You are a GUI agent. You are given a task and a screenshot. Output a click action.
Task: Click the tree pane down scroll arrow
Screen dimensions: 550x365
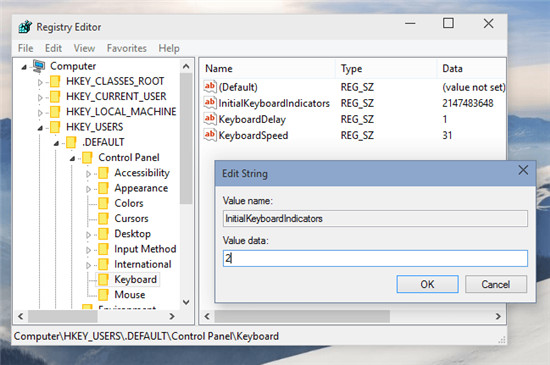[186, 302]
